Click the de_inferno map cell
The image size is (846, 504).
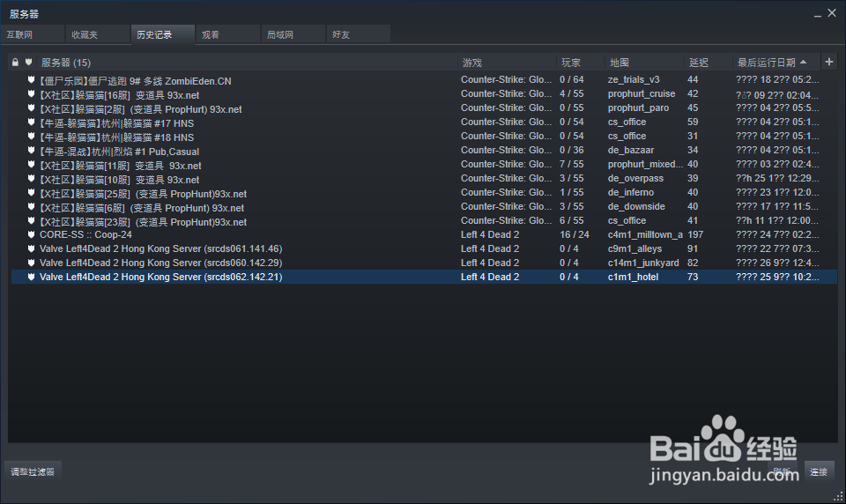[631, 192]
